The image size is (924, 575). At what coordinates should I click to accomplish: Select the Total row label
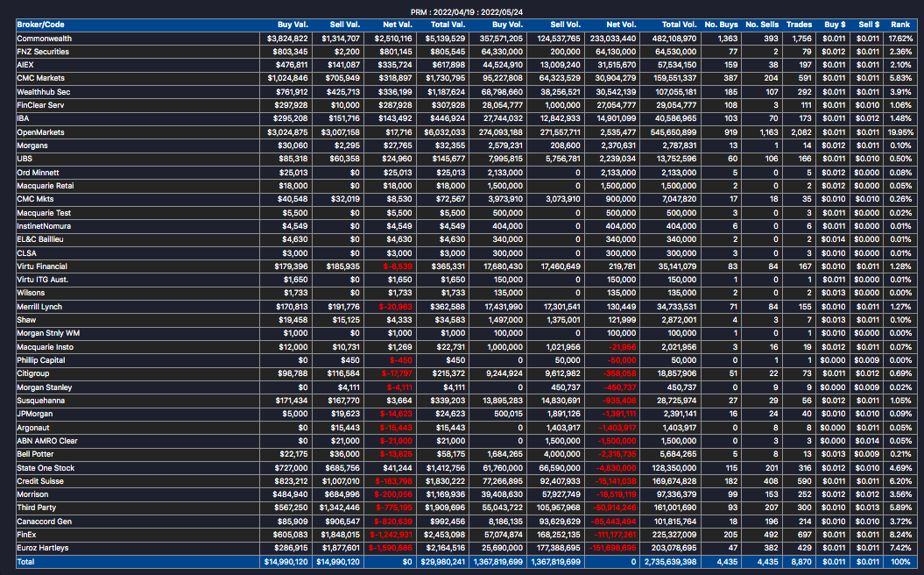click(x=26, y=562)
